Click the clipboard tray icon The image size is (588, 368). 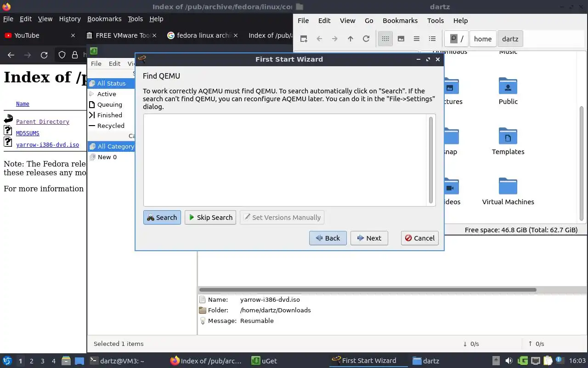pos(548,361)
